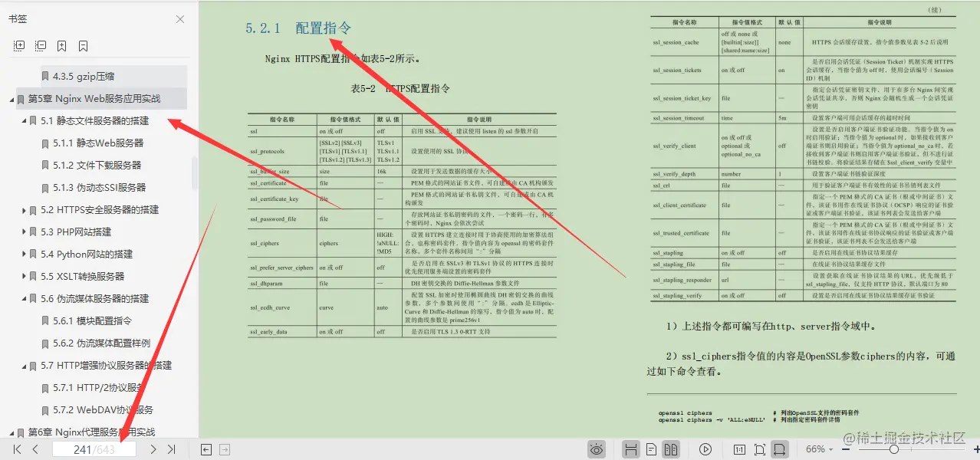The image size is (980, 460).
Task: Select the 1:1 actual size view icon
Action: pos(741,449)
